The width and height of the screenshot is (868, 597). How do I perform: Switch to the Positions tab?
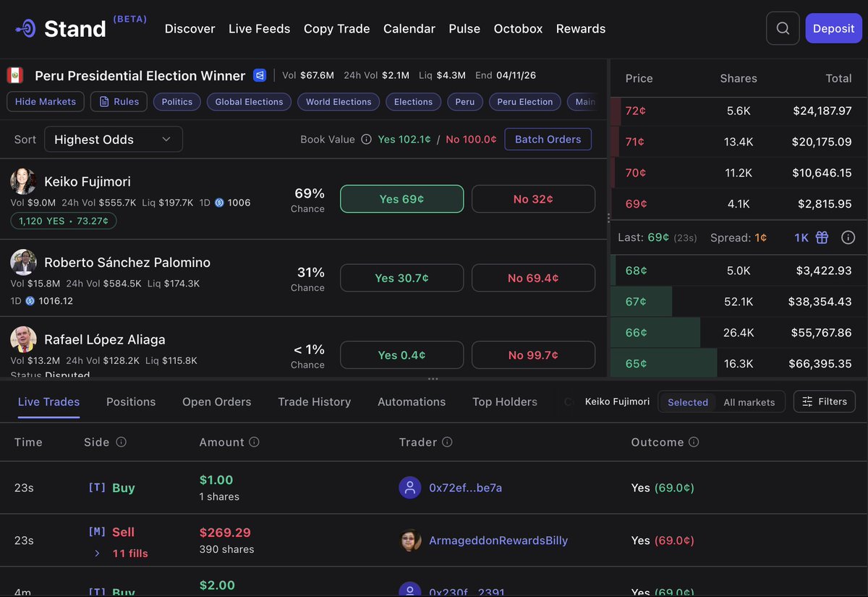point(131,402)
